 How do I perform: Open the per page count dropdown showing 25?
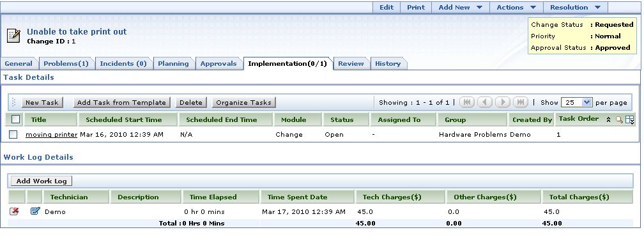tap(576, 102)
